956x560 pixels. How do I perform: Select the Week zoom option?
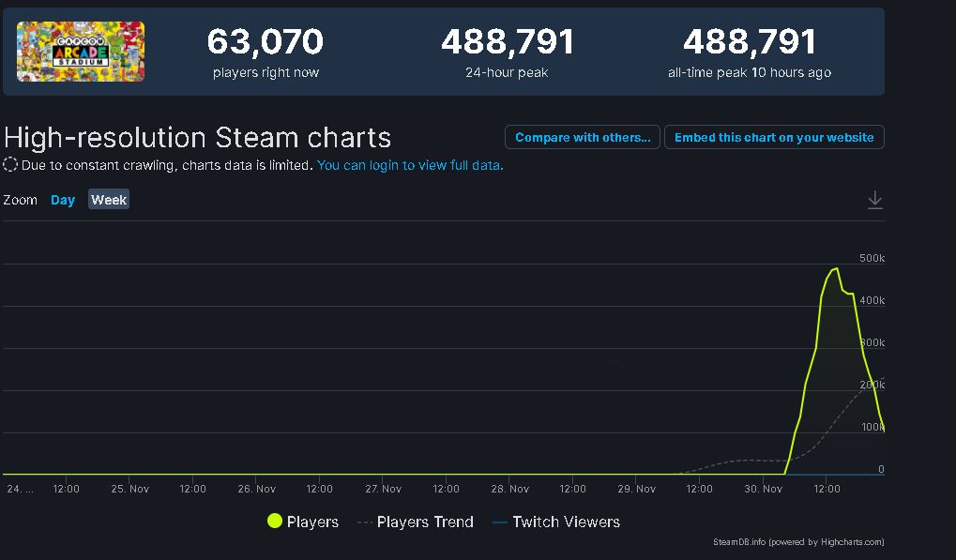109,200
